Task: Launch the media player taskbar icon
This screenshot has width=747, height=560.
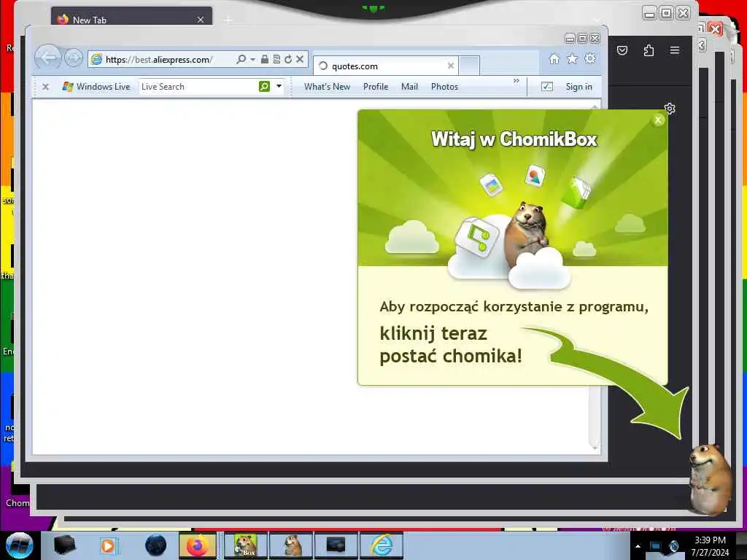Action: coord(109,545)
